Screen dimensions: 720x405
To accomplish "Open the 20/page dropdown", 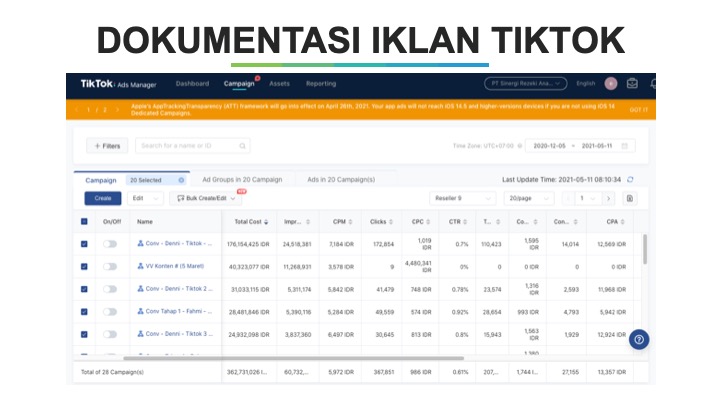I will coord(529,198).
